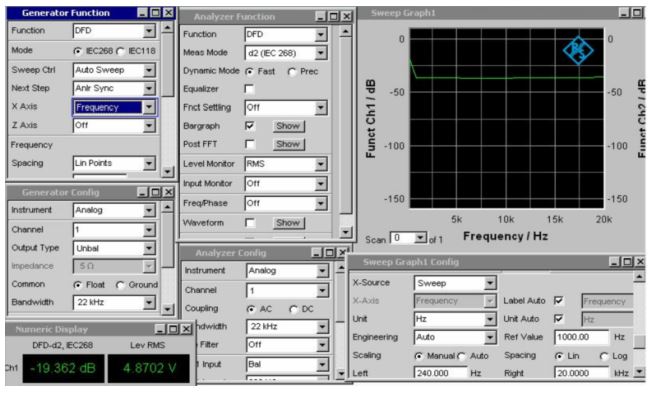652x393 pixels.
Task: Open the Z Axis dropdown set to Off
Action: [x=114, y=125]
